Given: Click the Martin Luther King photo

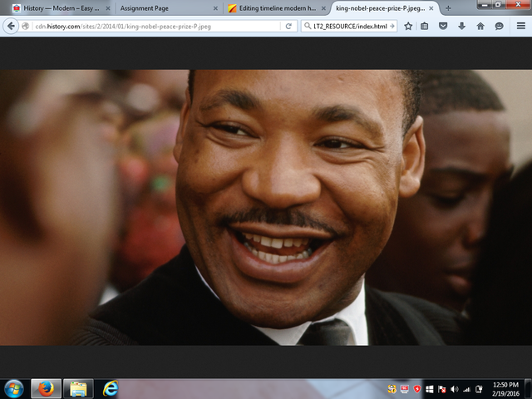Looking at the screenshot, I should pyautogui.click(x=266, y=208).
